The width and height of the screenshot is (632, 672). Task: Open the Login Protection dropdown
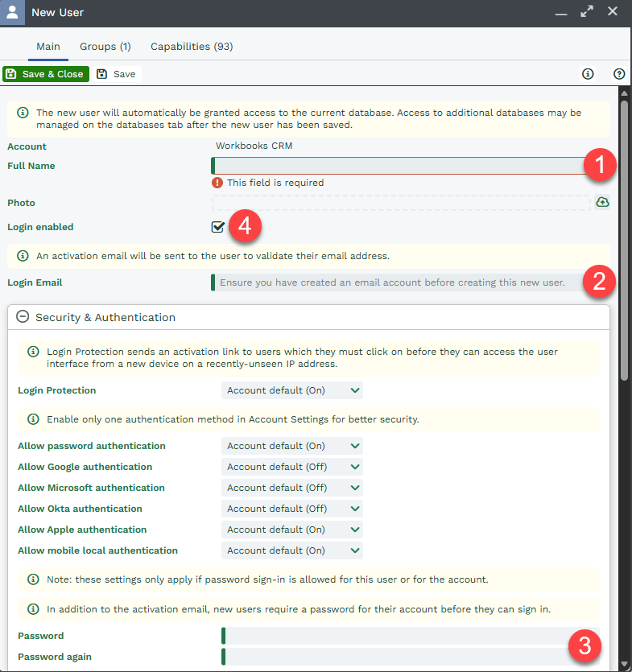[x=291, y=390]
